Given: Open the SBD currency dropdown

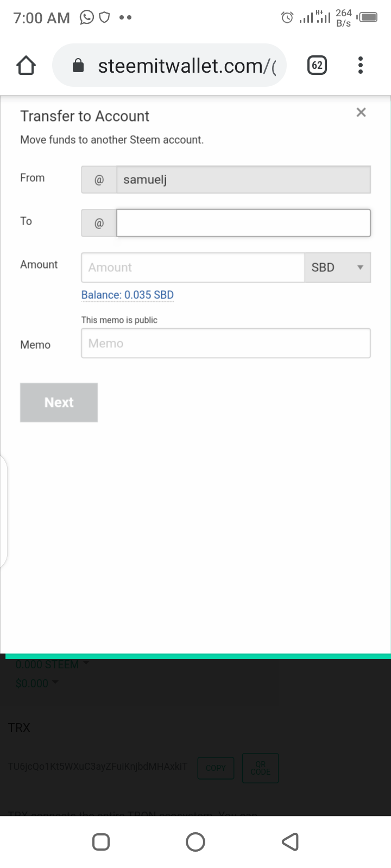Looking at the screenshot, I should point(337,267).
